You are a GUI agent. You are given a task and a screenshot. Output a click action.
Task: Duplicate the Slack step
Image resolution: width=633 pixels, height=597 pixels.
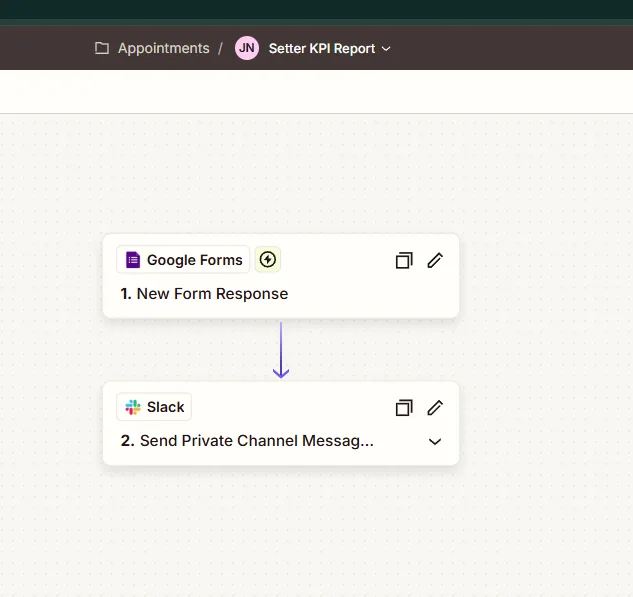point(404,408)
